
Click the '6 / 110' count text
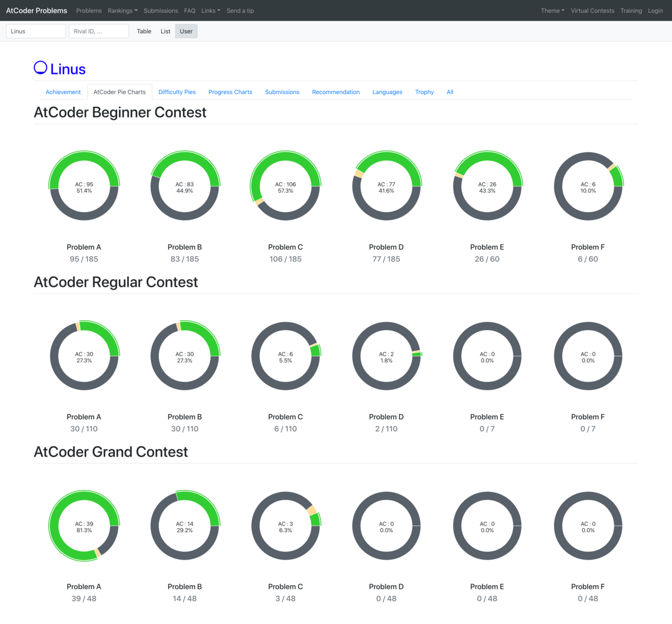click(x=286, y=429)
